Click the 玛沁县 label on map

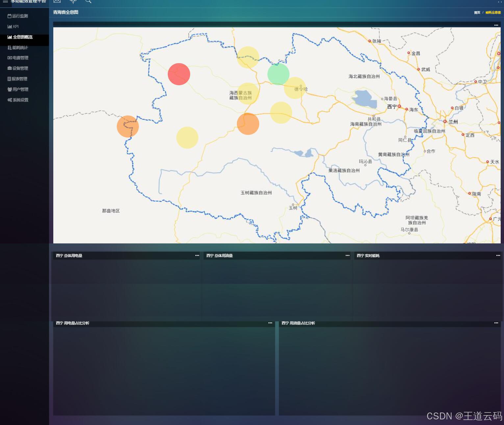pos(365,162)
